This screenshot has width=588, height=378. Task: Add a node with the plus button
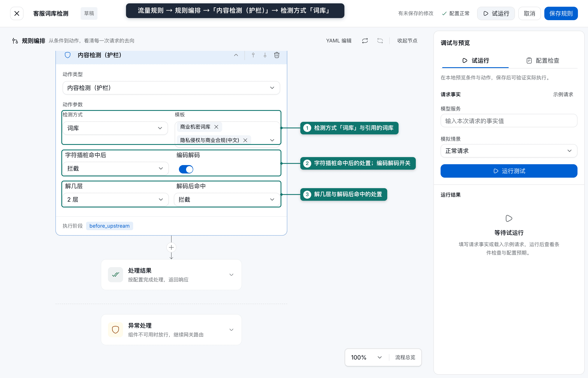(171, 247)
